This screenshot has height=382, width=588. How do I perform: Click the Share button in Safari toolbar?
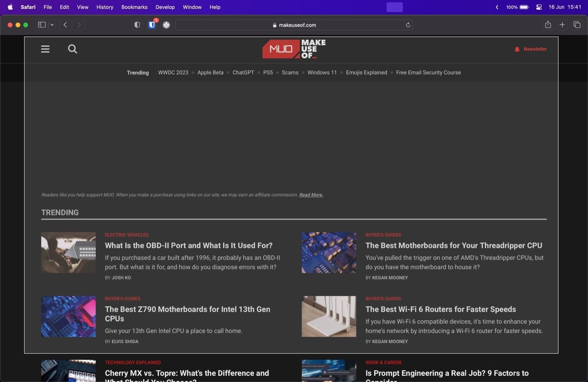[548, 25]
